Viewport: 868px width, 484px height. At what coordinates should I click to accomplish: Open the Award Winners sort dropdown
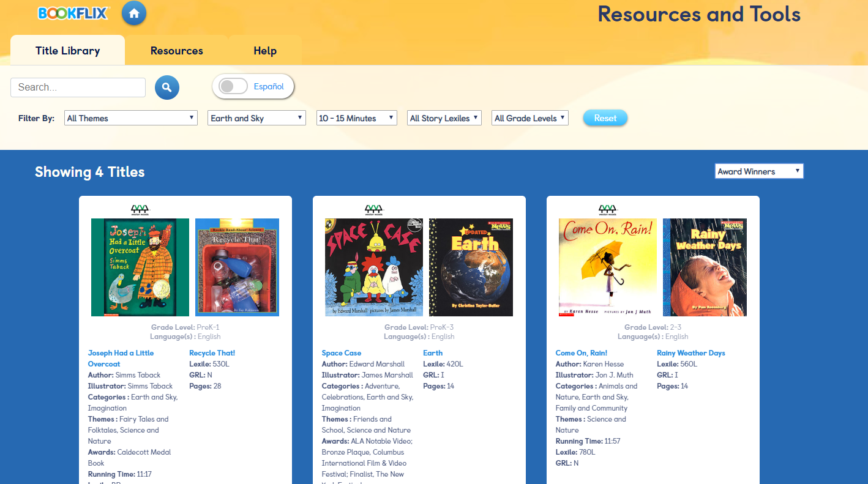(759, 171)
